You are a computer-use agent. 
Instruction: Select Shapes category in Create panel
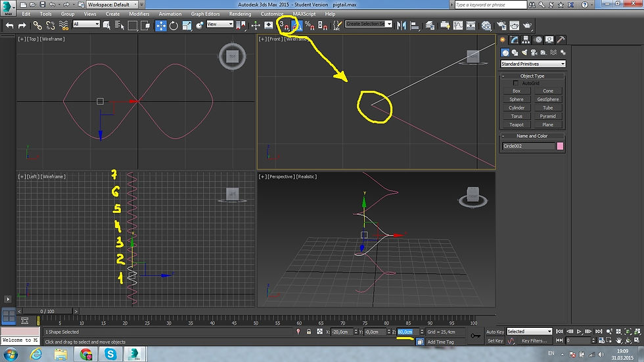pos(515,53)
